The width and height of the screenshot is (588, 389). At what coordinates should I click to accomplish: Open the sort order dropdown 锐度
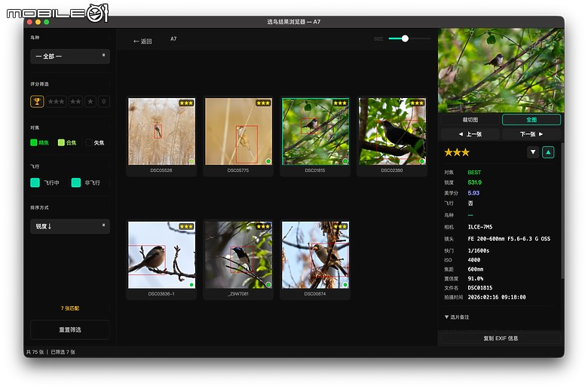click(70, 226)
